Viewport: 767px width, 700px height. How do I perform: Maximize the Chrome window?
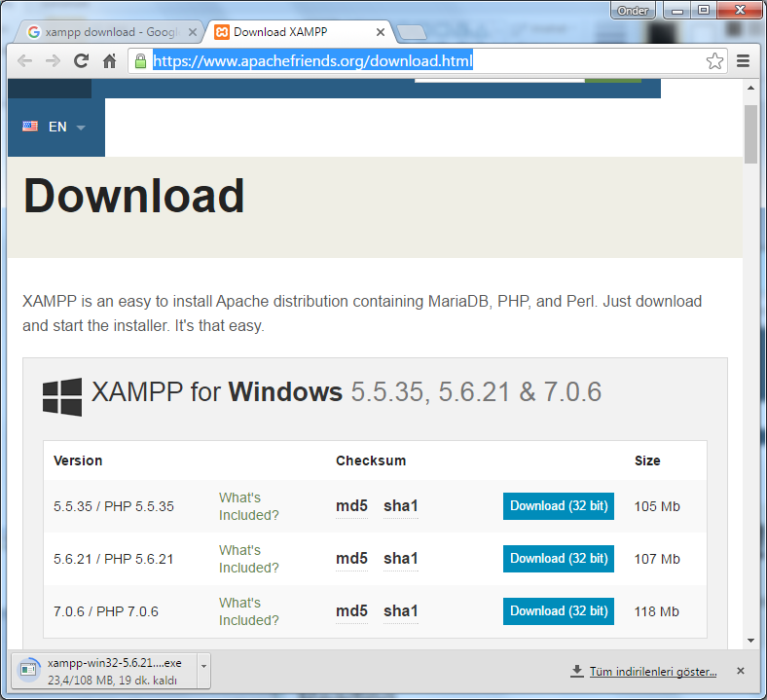pos(704,11)
